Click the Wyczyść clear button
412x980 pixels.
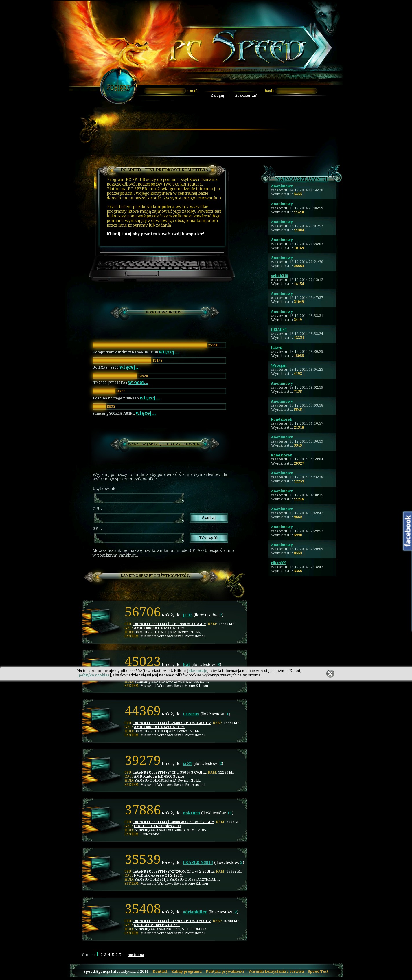(x=209, y=538)
